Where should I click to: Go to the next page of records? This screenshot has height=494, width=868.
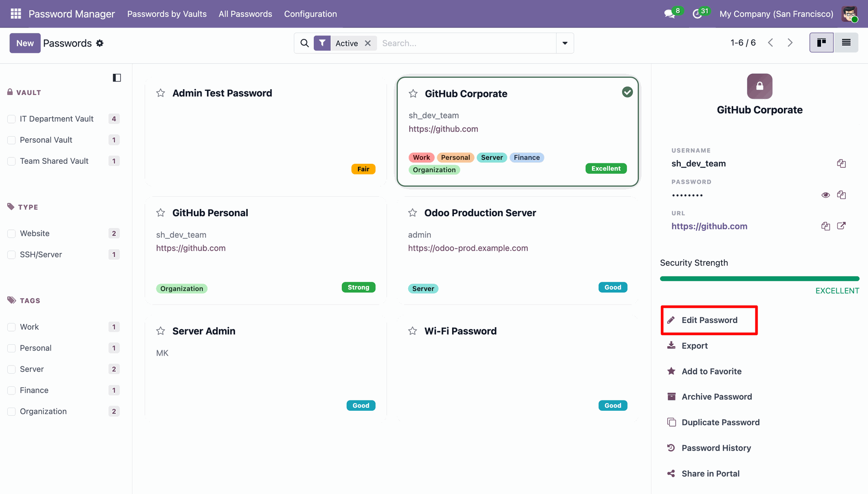click(790, 43)
